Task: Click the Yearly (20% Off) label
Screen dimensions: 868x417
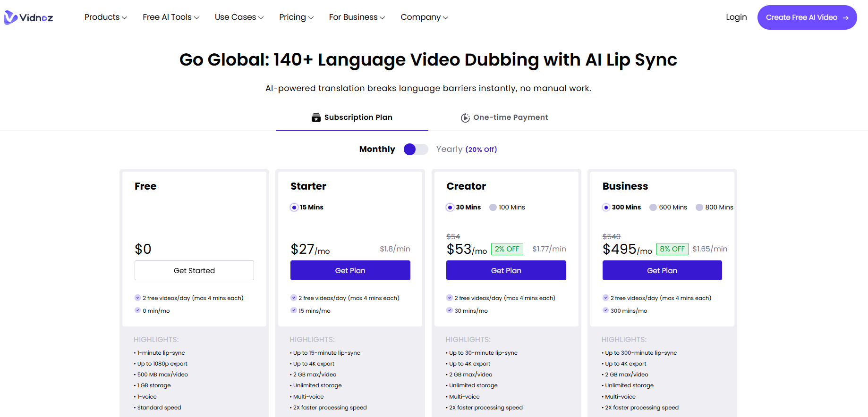Action: pos(467,150)
